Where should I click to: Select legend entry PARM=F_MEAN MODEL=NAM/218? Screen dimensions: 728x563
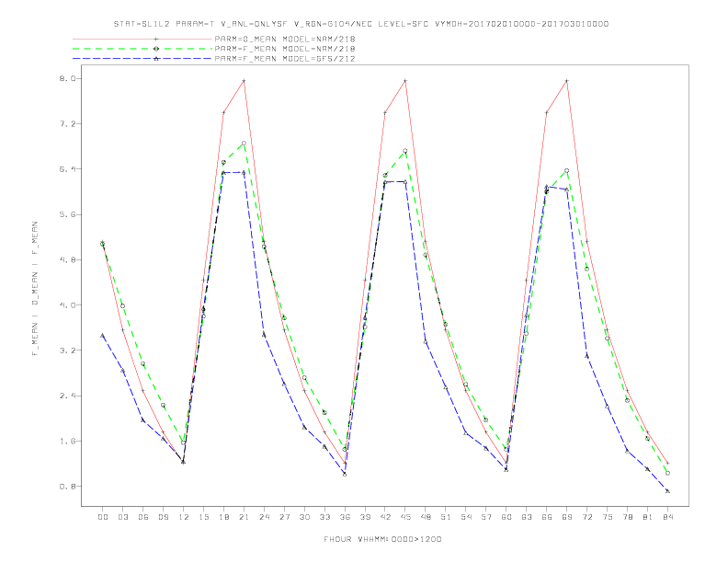[x=285, y=49]
